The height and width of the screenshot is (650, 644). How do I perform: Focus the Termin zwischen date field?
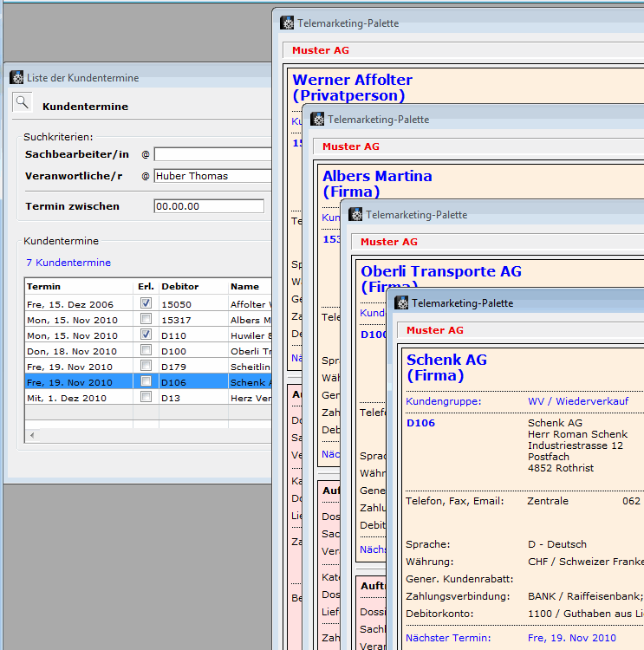click(x=208, y=206)
